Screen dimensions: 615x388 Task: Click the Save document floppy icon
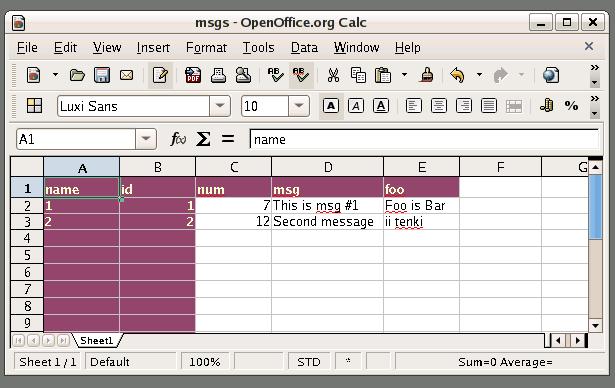(102, 75)
